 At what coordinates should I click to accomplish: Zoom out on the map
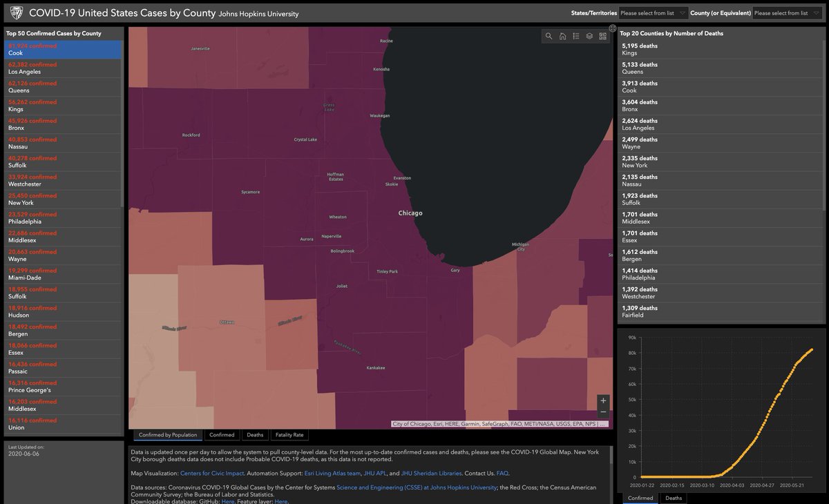603,412
